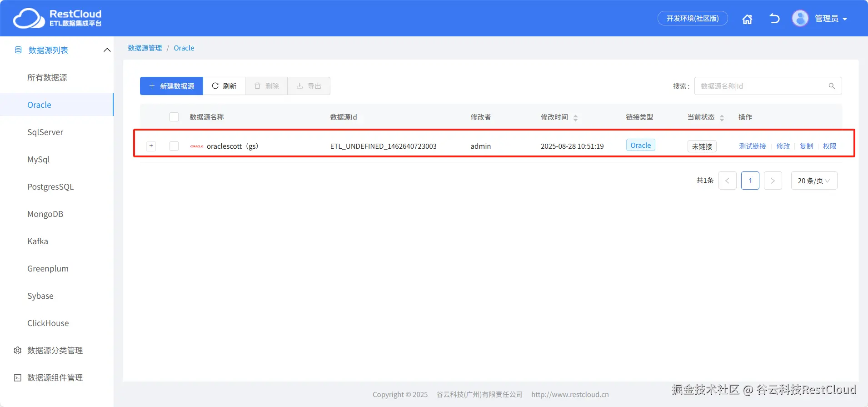Click the back arrow icon in header
The width and height of the screenshot is (868, 407).
(x=774, y=19)
